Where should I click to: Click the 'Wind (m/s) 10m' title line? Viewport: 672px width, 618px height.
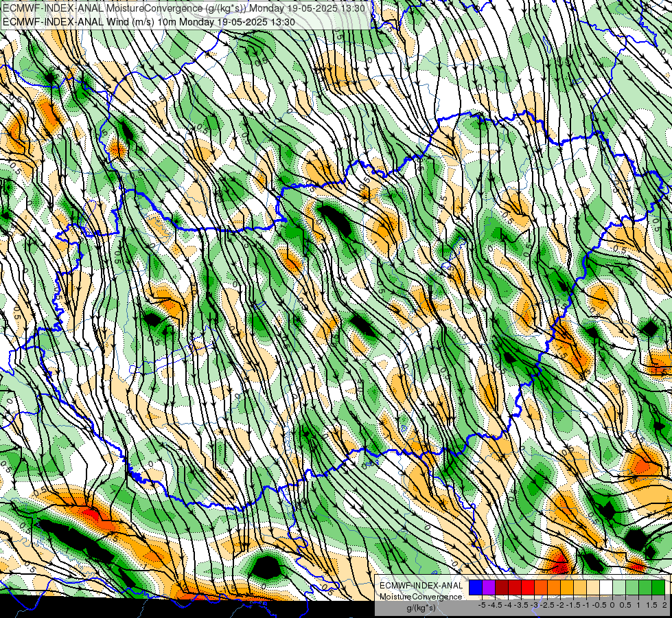coord(149,21)
